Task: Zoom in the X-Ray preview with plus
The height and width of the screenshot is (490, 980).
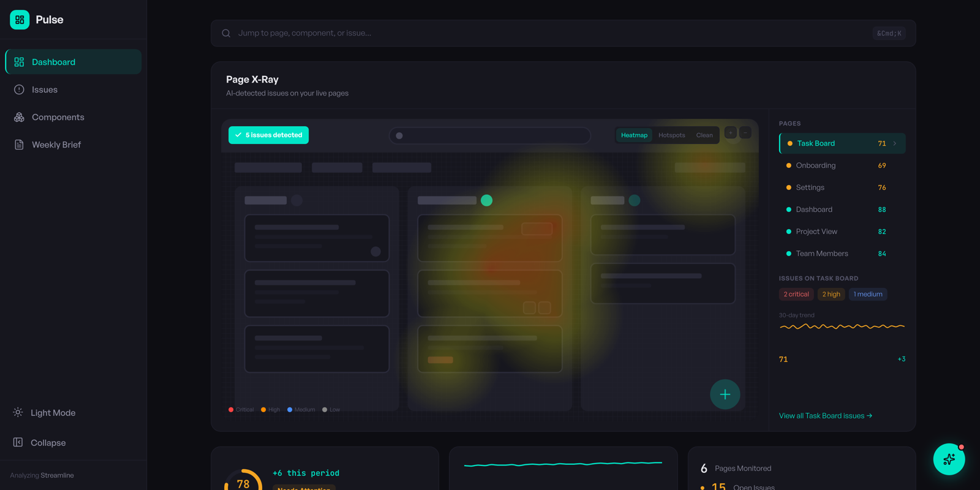Action: click(x=731, y=132)
